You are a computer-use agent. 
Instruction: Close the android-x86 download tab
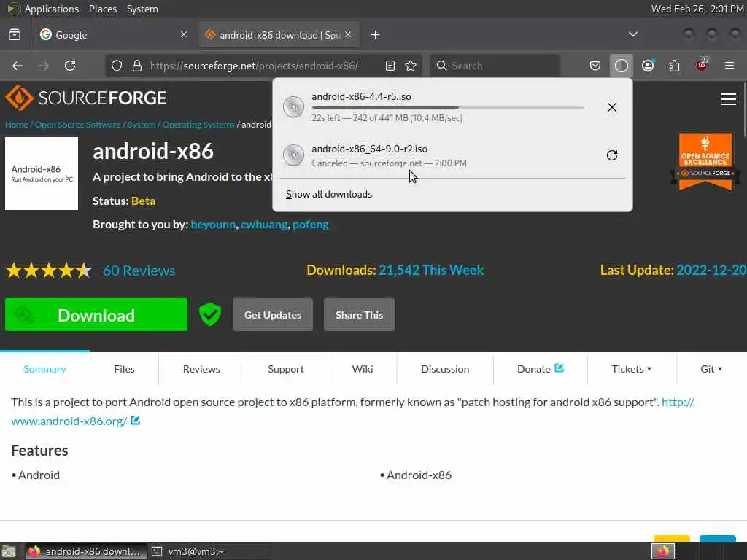348,34
